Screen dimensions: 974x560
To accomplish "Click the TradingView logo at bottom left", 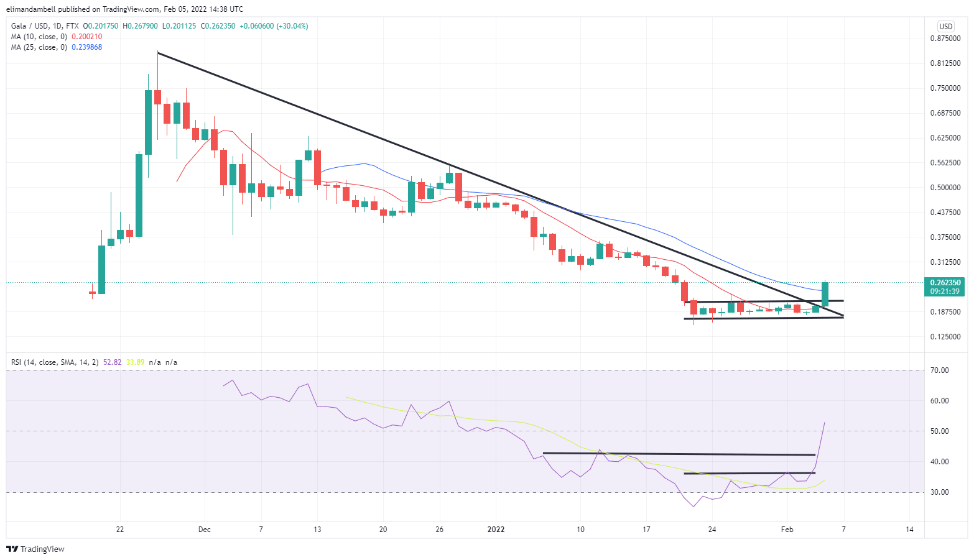I will 35,549.
